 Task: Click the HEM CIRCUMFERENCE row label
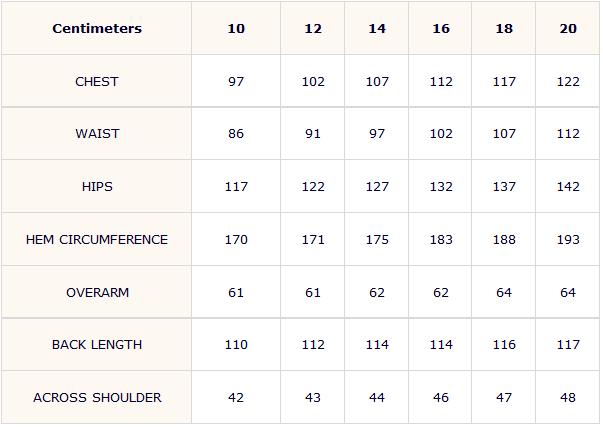coord(97,240)
